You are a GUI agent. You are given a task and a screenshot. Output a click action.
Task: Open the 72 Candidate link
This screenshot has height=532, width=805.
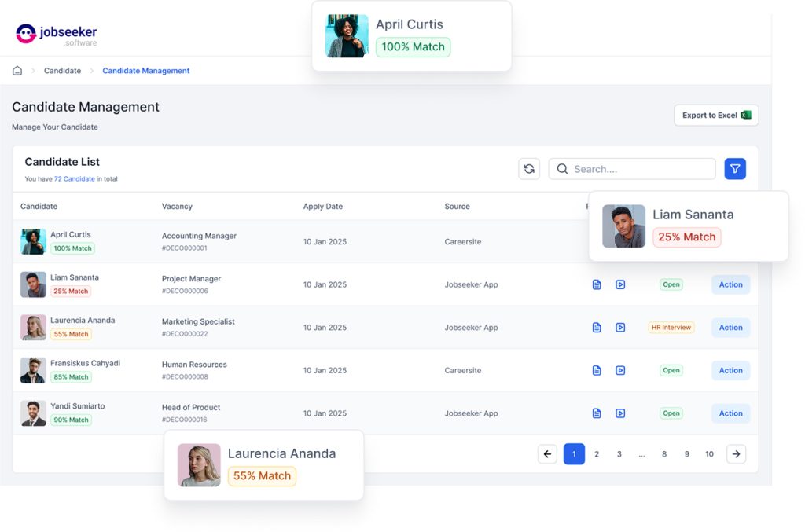[75, 179]
